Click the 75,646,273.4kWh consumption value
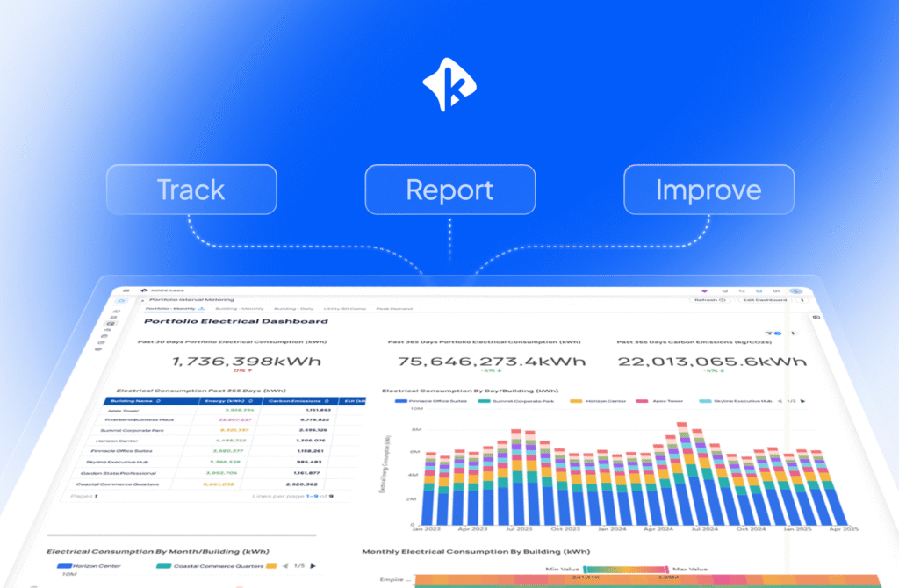 pos(492,361)
